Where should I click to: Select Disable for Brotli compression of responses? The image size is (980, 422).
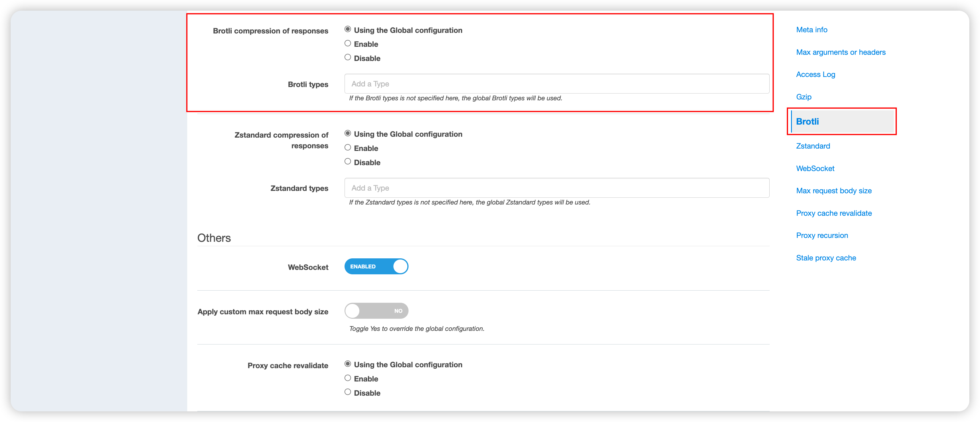click(347, 57)
